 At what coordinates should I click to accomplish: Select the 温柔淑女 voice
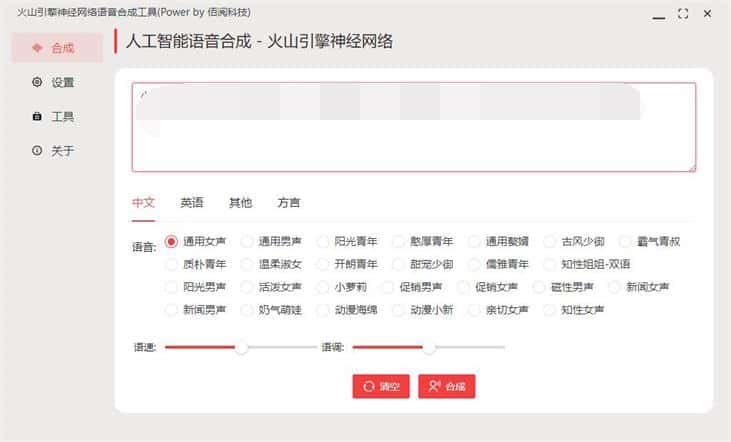click(x=271, y=264)
